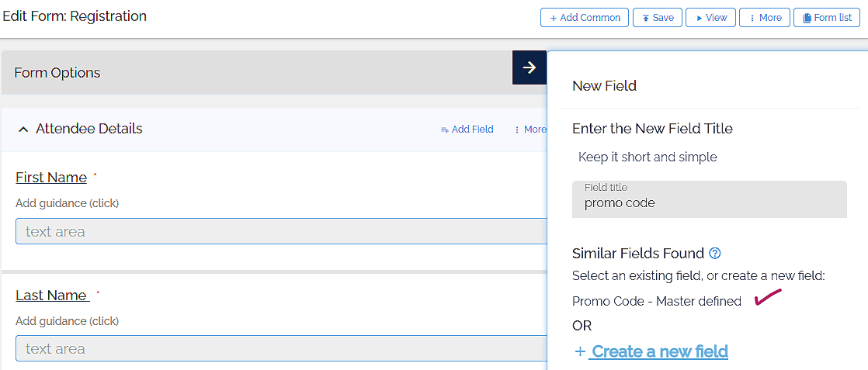Open the More menu in the top toolbar
This screenshot has height=370, width=868.
765,18
